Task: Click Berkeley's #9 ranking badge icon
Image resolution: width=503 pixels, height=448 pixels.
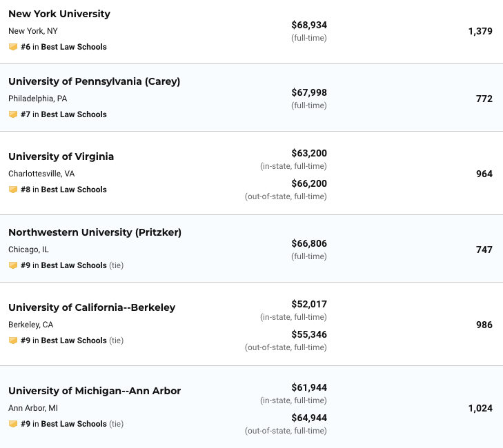Action: coord(12,340)
